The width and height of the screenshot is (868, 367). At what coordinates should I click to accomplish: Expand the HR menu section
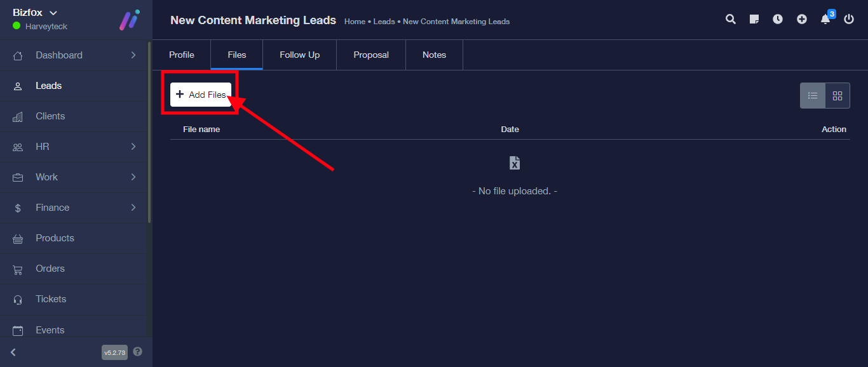(x=133, y=147)
